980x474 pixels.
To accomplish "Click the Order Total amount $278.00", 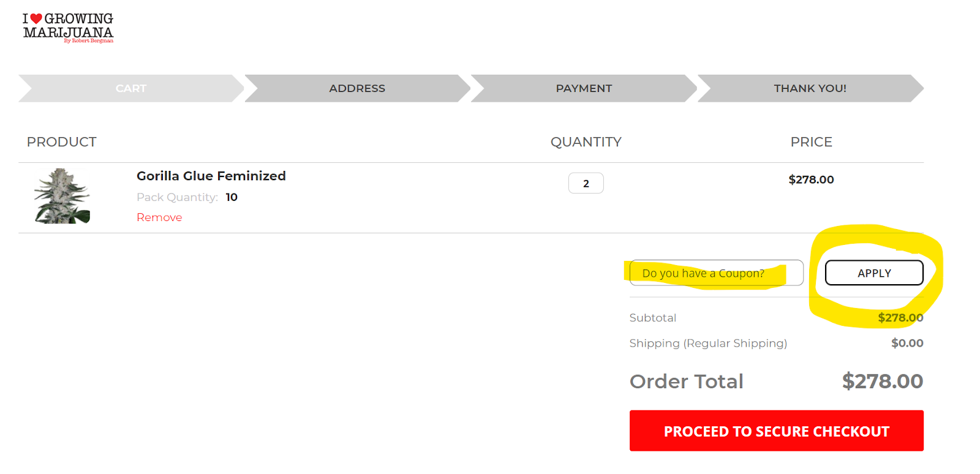I will coord(883,381).
